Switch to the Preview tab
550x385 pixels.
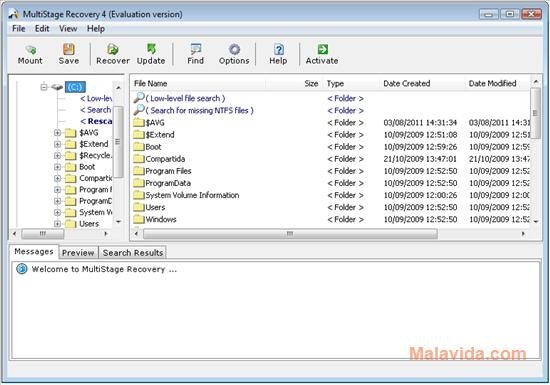point(78,252)
